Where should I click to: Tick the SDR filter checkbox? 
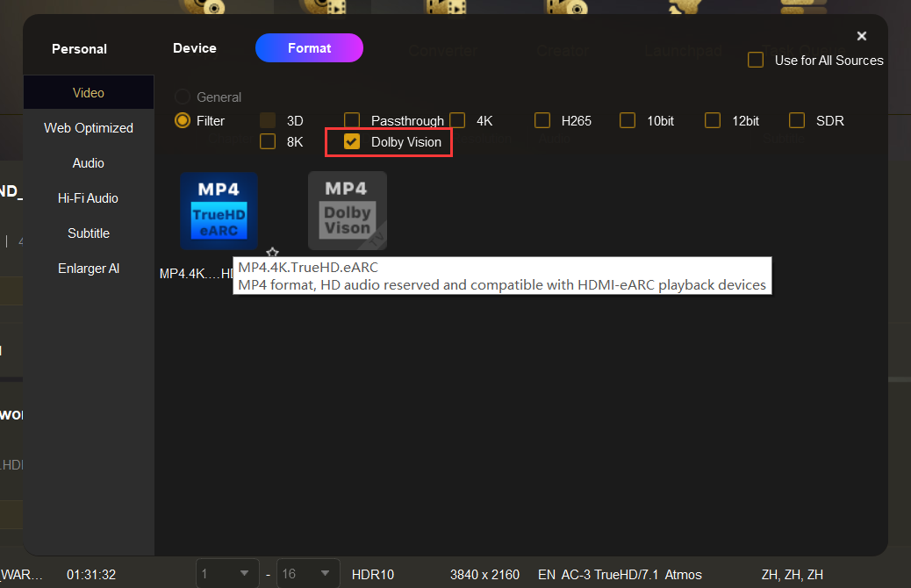pos(797,120)
